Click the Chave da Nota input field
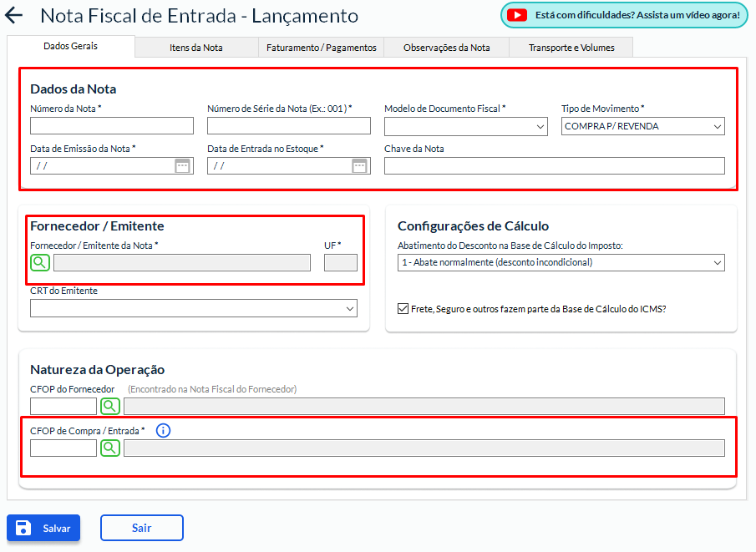 coord(554,165)
